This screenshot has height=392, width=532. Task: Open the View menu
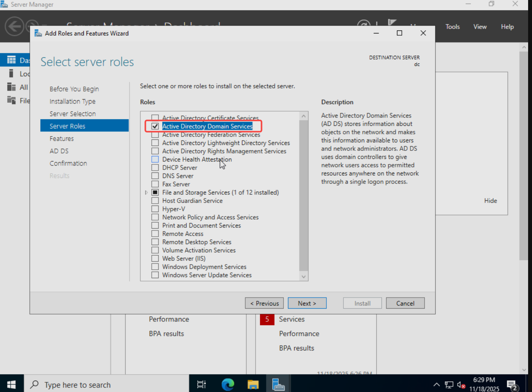point(480,27)
